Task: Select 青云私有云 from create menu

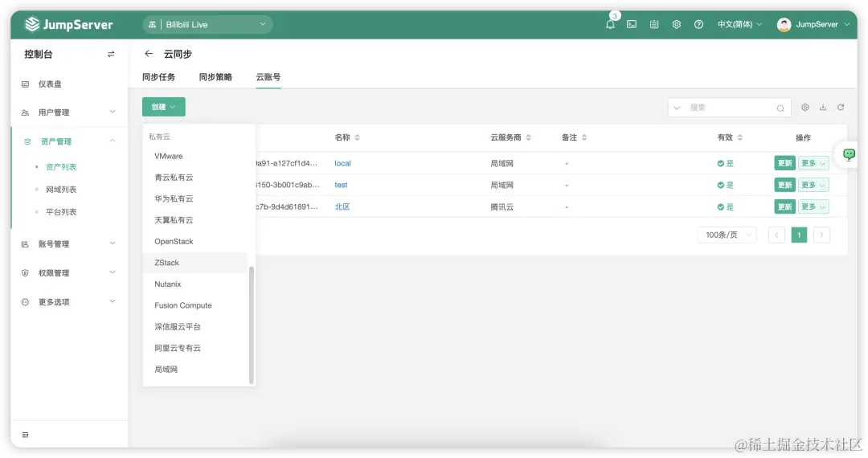Action: (x=195, y=178)
